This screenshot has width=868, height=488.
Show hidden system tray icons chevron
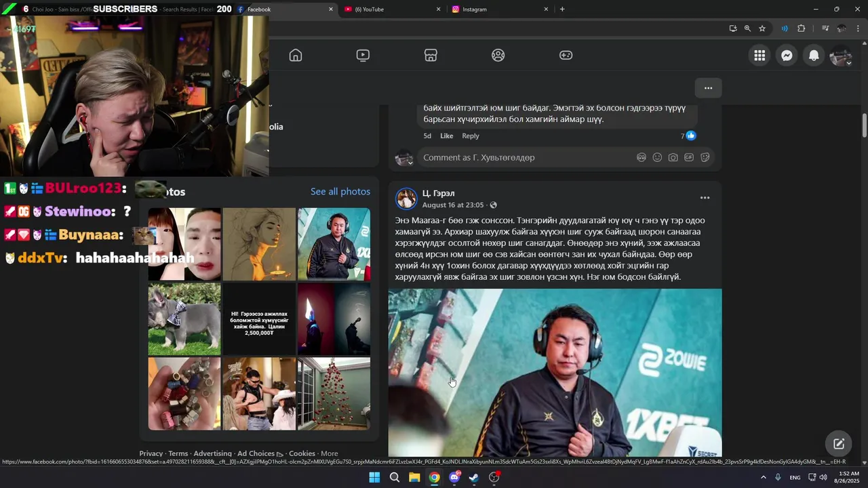coord(763,477)
